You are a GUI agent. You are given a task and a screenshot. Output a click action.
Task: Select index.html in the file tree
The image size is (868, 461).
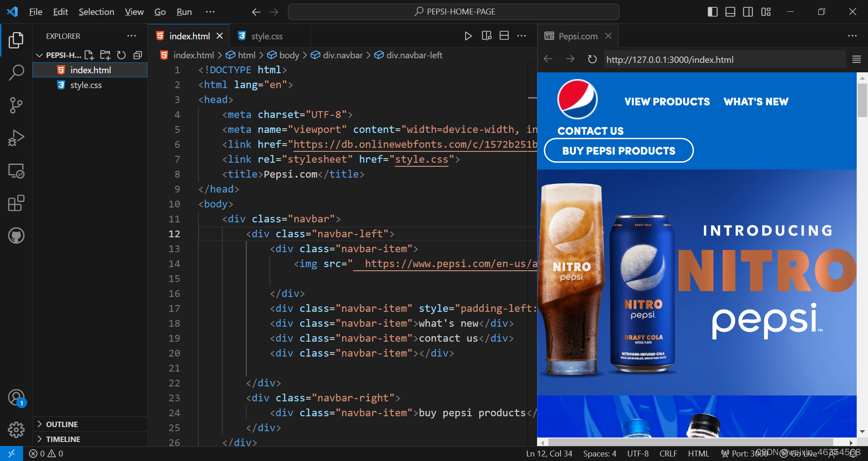tap(90, 70)
